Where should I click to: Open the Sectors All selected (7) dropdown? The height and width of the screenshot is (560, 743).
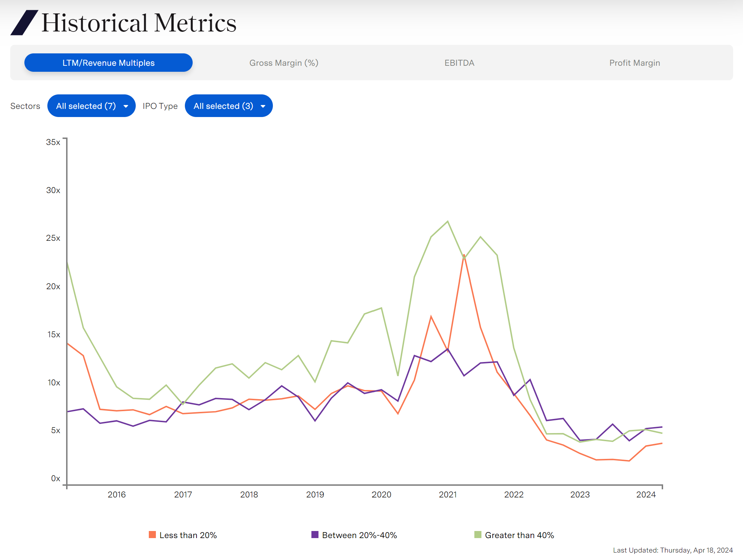(92, 106)
